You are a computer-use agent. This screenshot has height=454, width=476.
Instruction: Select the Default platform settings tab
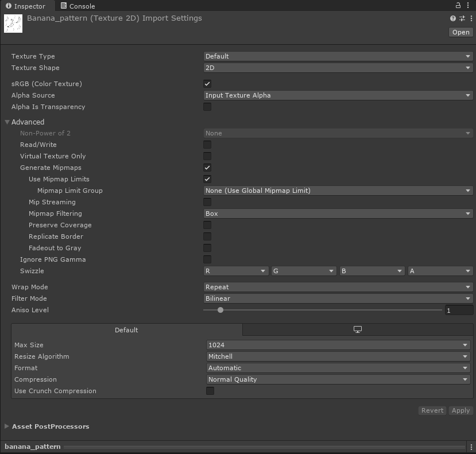pos(126,330)
